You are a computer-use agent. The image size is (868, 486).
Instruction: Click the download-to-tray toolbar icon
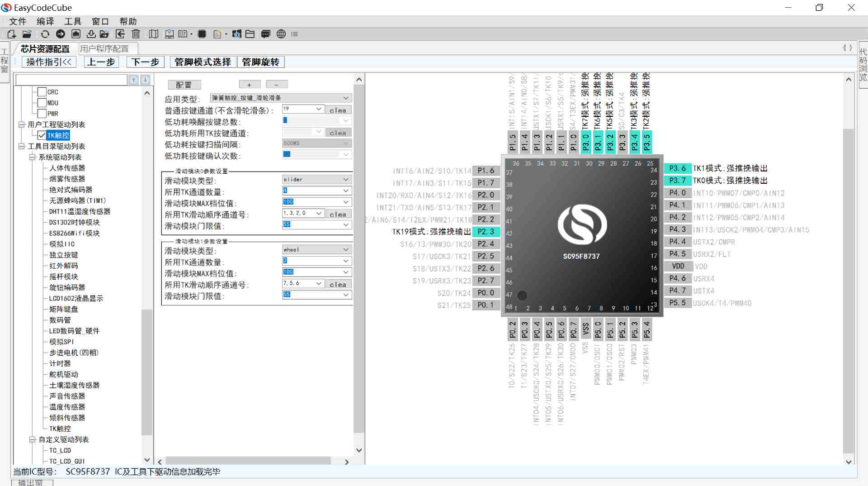[x=91, y=34]
